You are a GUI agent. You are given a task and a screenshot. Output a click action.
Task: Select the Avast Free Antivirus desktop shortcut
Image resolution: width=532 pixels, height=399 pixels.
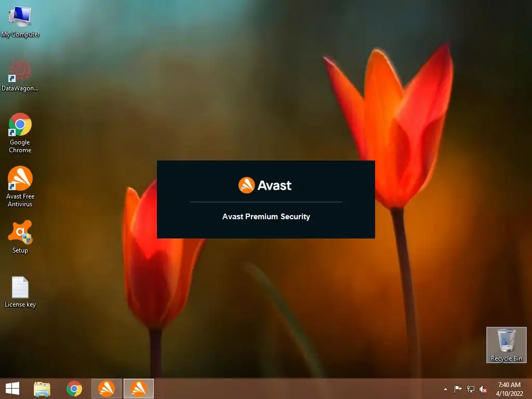(20, 187)
